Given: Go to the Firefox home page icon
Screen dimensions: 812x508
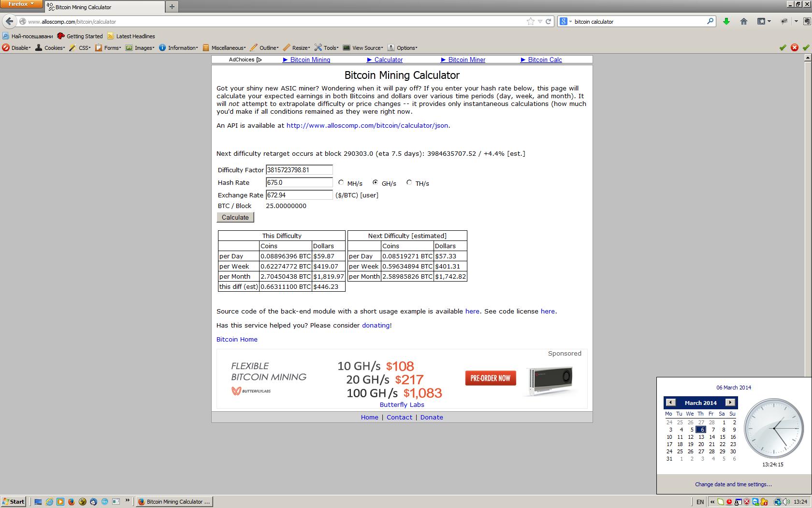Looking at the screenshot, I should coord(744,21).
